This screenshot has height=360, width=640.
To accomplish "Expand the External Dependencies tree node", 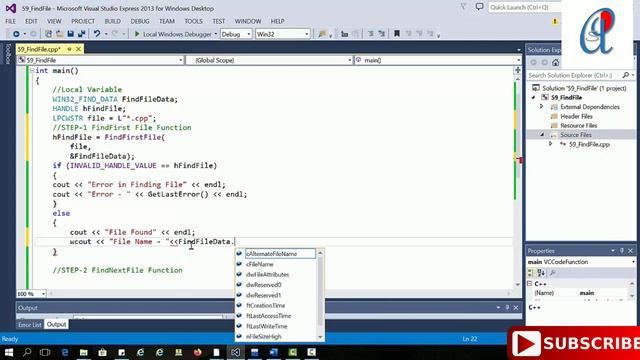I will [x=542, y=107].
